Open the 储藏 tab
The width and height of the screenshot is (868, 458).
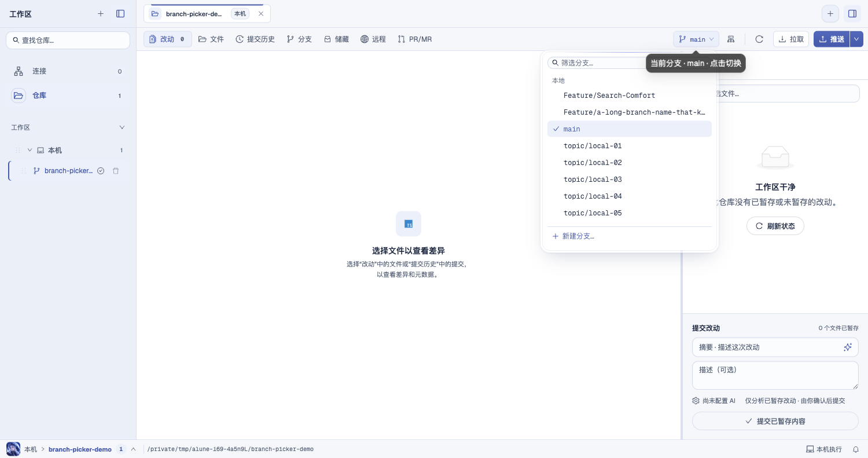coord(336,39)
